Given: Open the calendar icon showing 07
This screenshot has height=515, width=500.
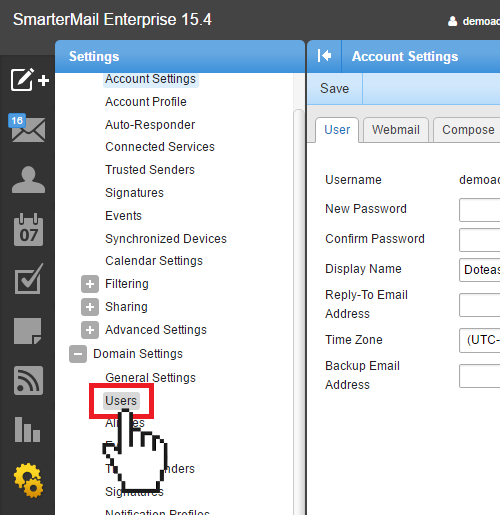Looking at the screenshot, I should pyautogui.click(x=28, y=230).
